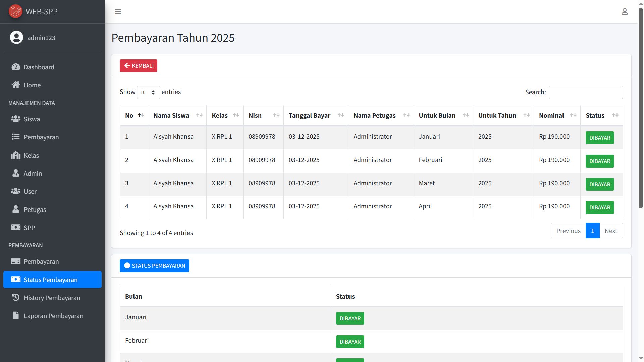The width and height of the screenshot is (644, 362).
Task: Select Siswa under Manajemen Data
Action: click(32, 119)
